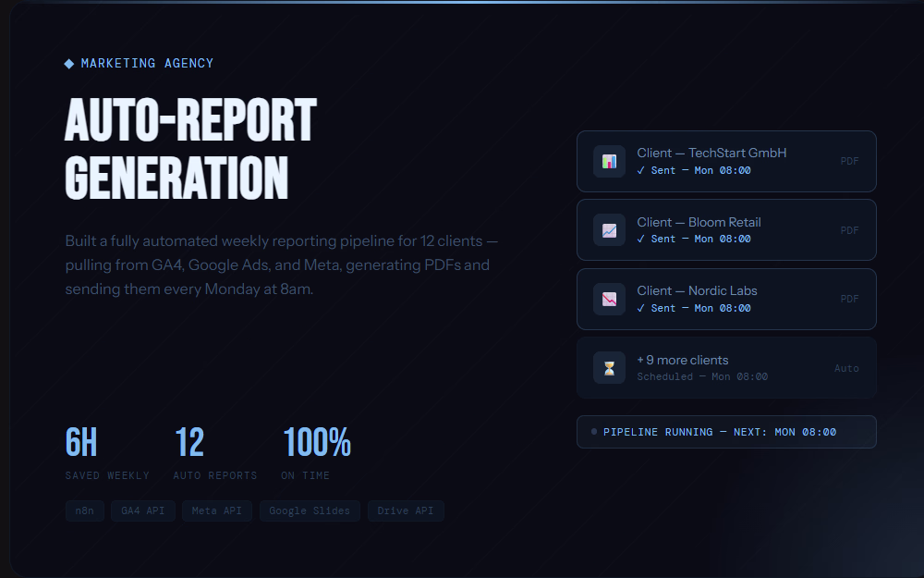Image resolution: width=924 pixels, height=578 pixels.
Task: Open the Client — TechStart GmbH report title
Action: click(x=711, y=153)
